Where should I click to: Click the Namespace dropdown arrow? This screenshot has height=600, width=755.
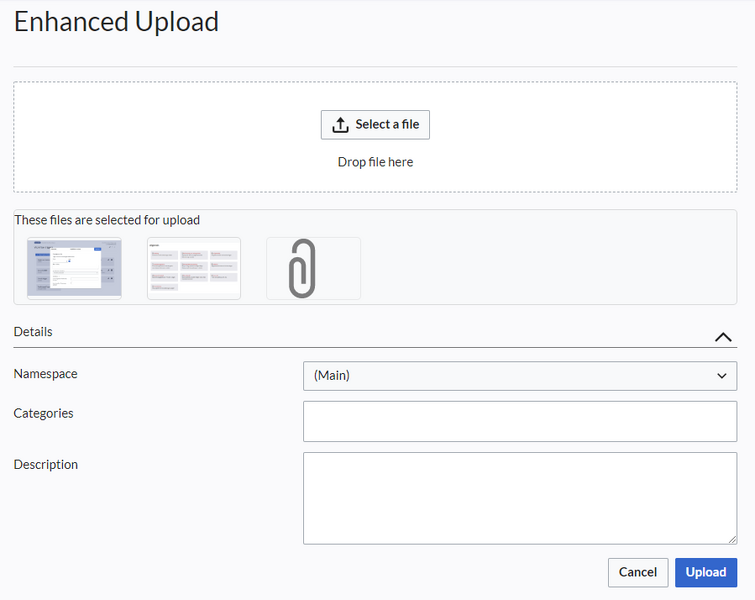pos(721,376)
